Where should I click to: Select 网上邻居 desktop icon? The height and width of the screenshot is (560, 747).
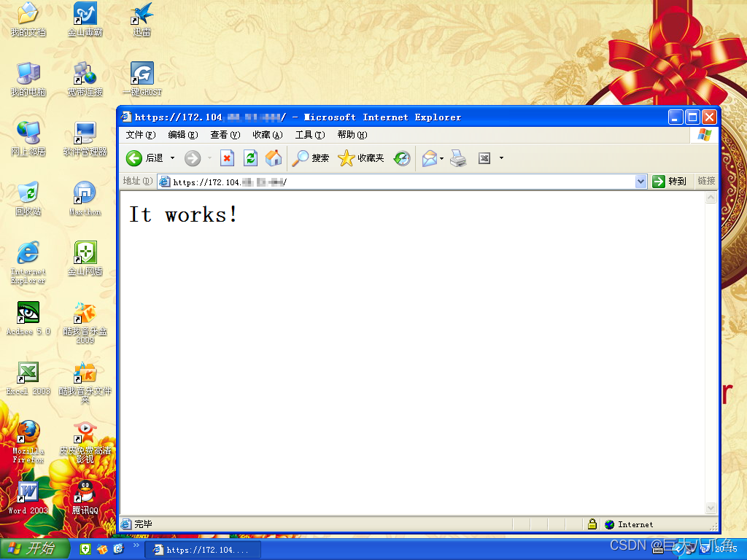(28, 139)
